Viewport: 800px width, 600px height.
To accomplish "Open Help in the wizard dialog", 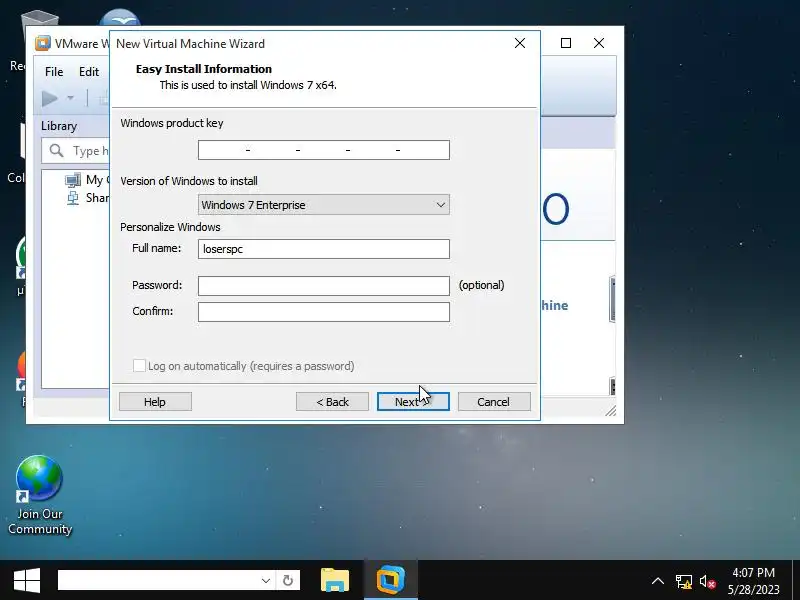I will (x=155, y=402).
